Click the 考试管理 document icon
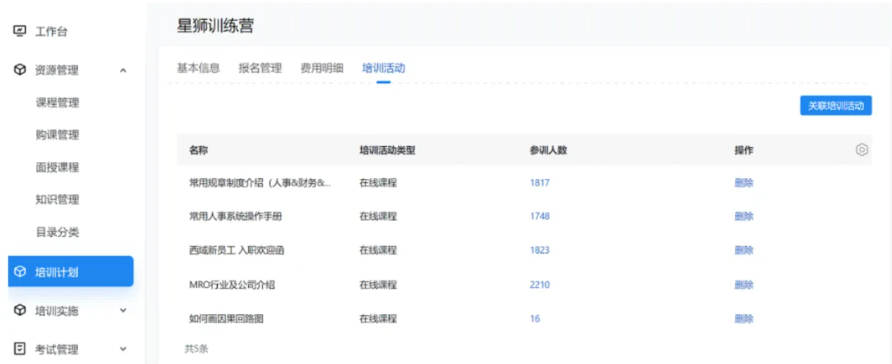Image resolution: width=892 pixels, height=364 pixels. pos(20,349)
